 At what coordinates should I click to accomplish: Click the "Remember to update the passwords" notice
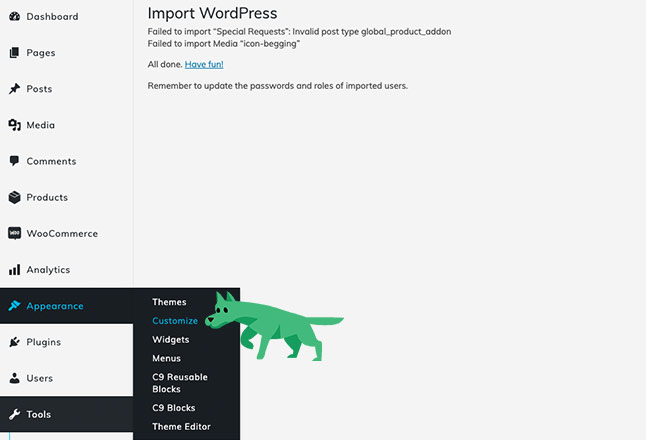click(x=278, y=86)
